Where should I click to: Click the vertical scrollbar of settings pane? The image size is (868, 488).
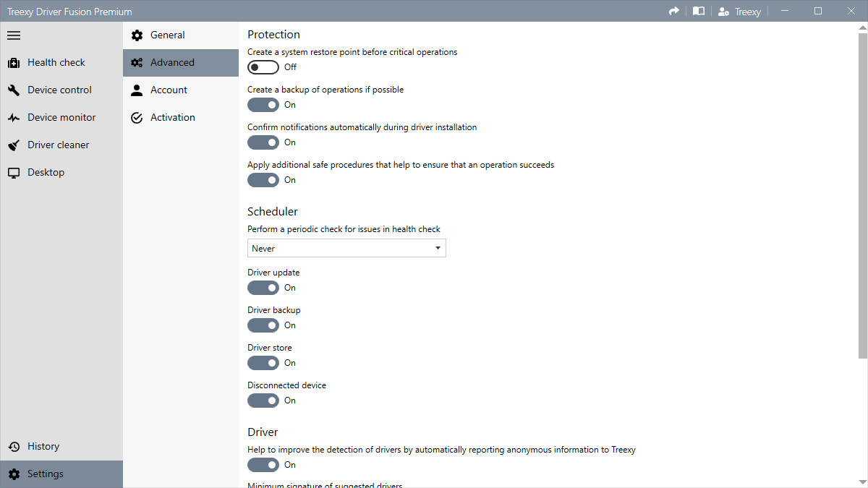(862, 195)
